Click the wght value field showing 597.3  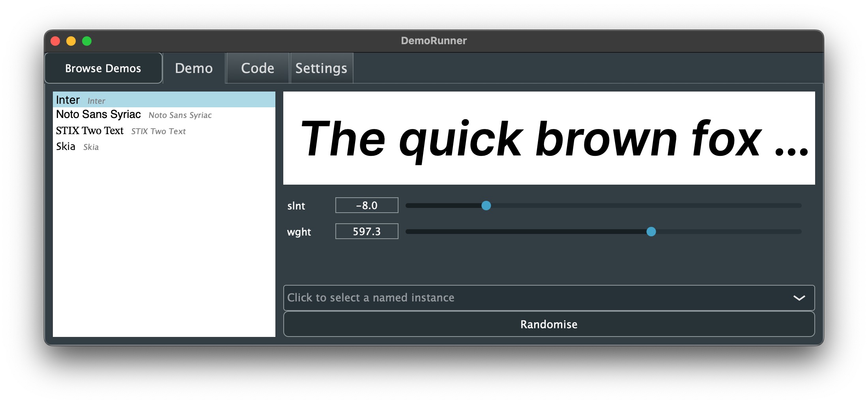(367, 231)
